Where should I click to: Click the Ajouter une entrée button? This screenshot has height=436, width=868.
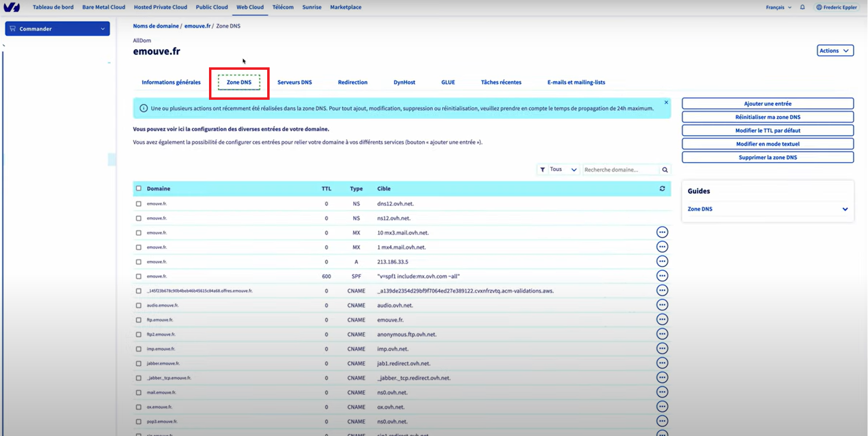pos(768,104)
